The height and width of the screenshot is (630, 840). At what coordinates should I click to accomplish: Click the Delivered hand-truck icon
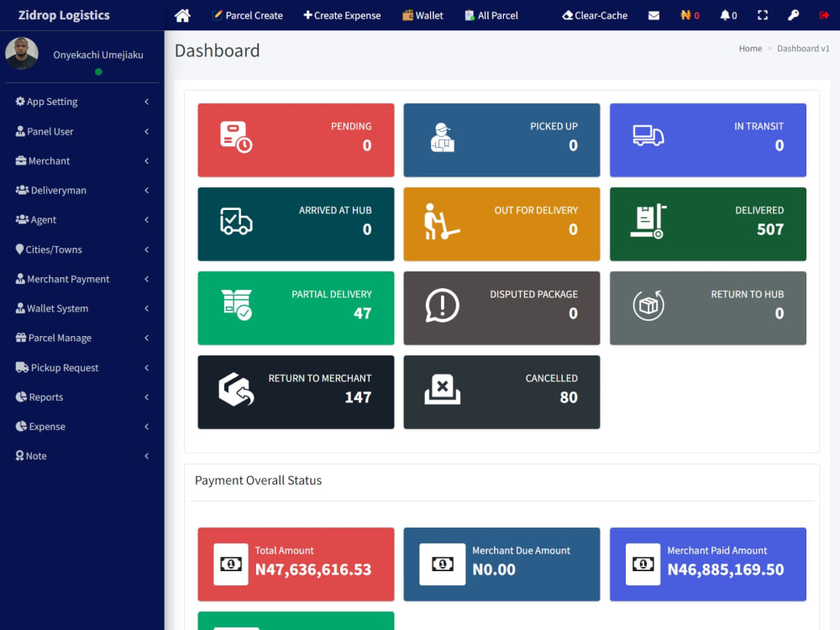point(648,221)
